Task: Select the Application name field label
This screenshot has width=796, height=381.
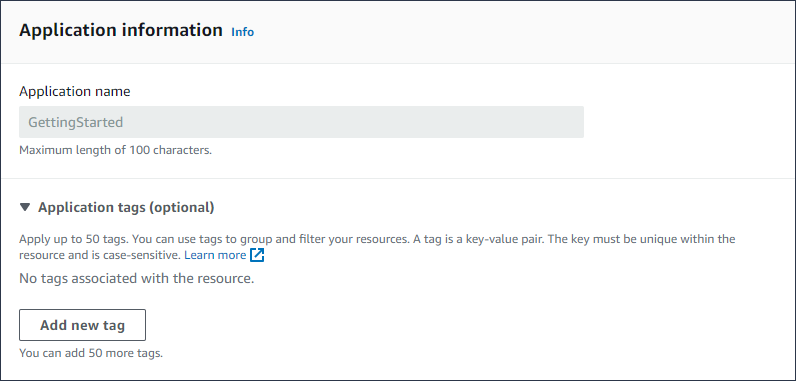Action: (75, 91)
